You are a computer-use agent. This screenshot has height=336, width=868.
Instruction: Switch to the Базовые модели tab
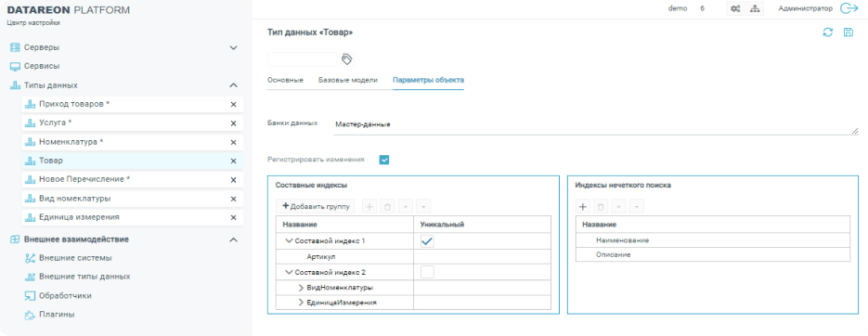click(347, 80)
